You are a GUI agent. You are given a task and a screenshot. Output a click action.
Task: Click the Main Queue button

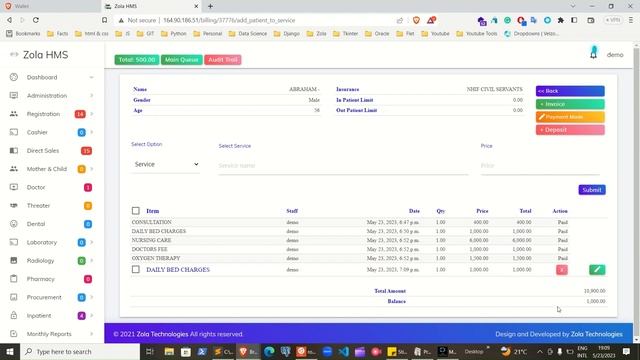point(182,60)
